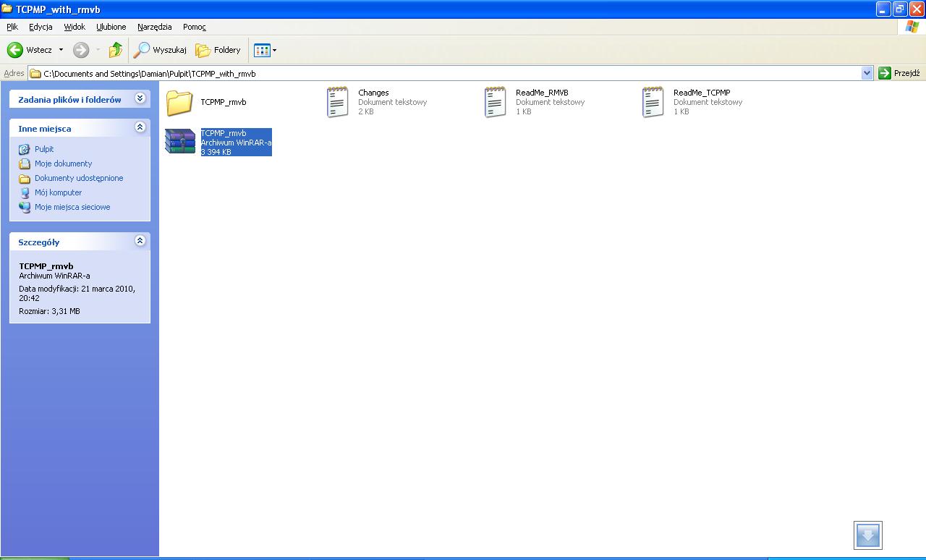
Task: Select the ReadMe_TCPMP text document icon
Action: point(653,102)
